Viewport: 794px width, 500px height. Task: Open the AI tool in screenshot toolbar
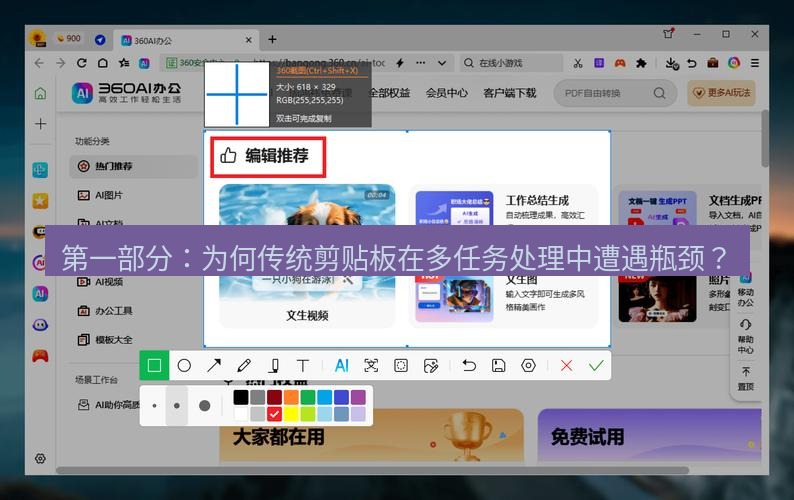pos(342,365)
